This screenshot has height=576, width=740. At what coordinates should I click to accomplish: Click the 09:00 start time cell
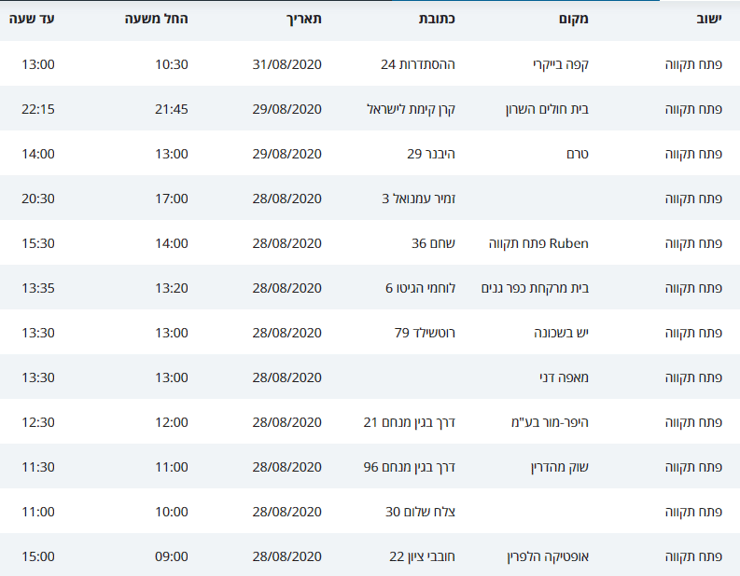[172, 557]
